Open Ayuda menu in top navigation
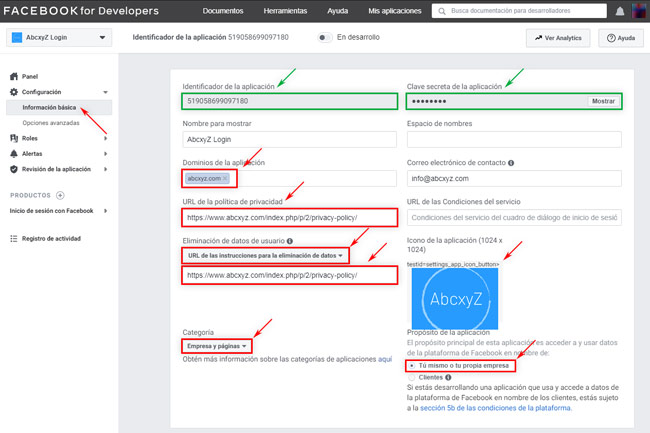The width and height of the screenshot is (650, 433). tap(337, 11)
